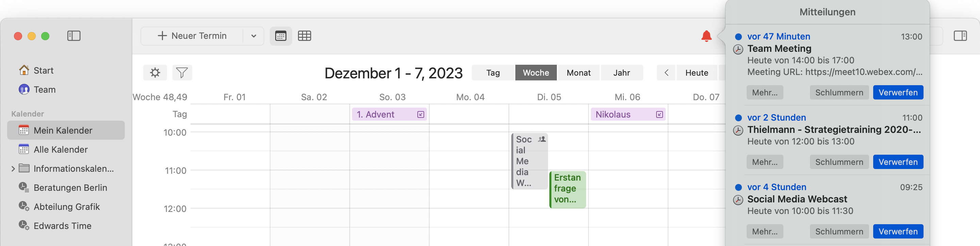
Task: Open the green Erstanfrage calendar event
Action: [567, 189]
